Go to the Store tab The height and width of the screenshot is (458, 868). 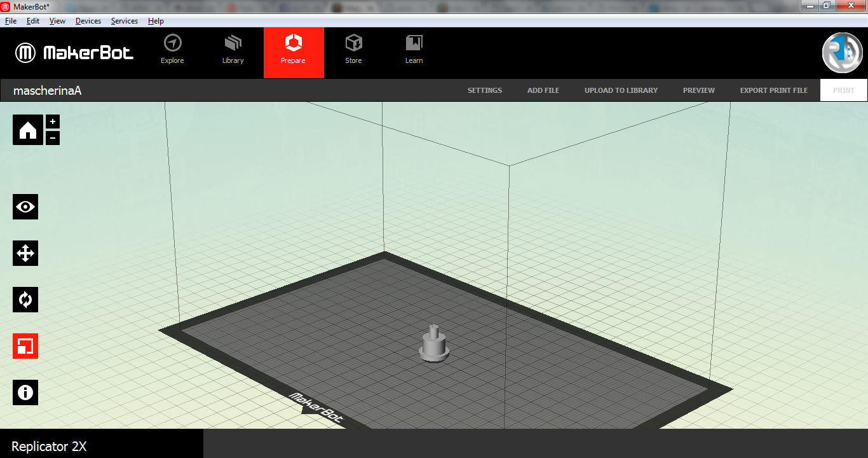354,50
